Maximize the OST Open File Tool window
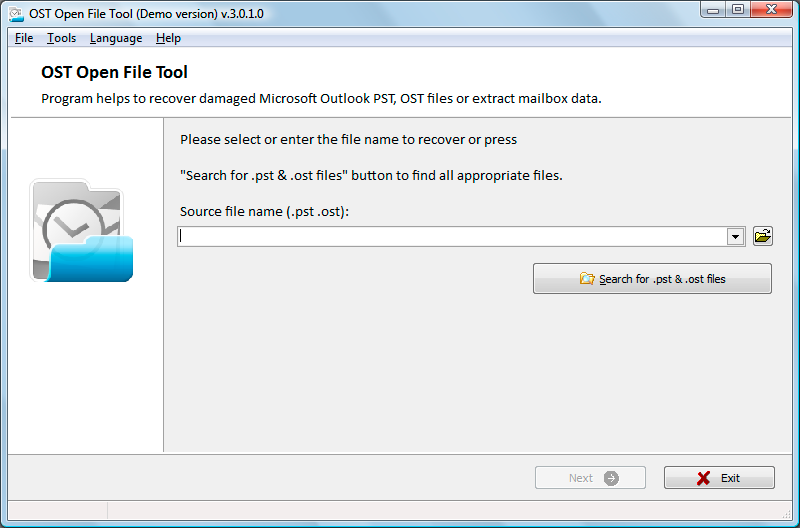The image size is (800, 528). pyautogui.click(x=738, y=10)
